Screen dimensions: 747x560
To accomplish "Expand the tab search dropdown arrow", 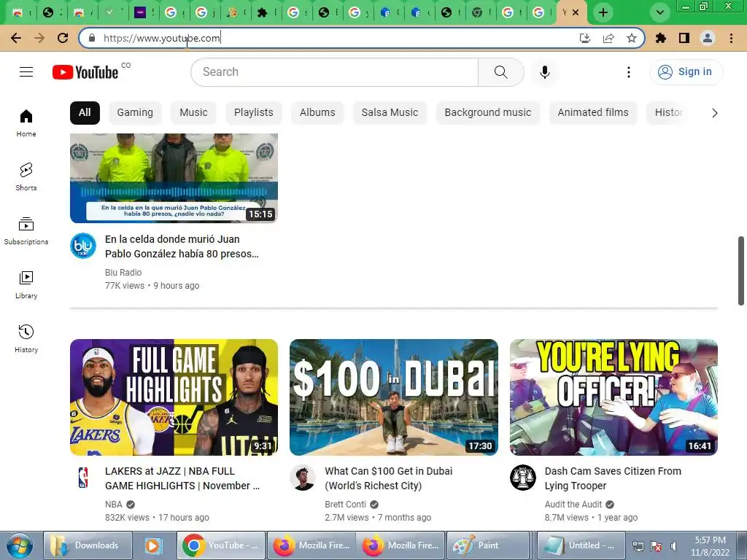I will 659,12.
